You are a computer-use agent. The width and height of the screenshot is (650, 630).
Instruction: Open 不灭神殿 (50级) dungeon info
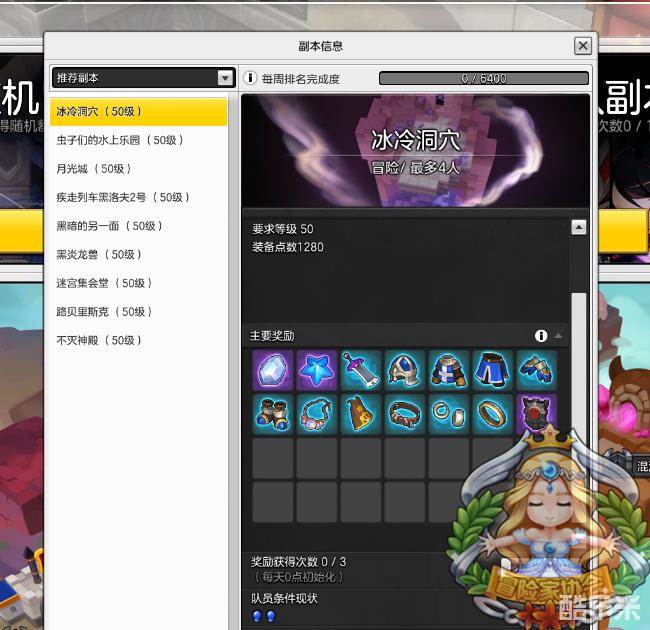click(99, 340)
